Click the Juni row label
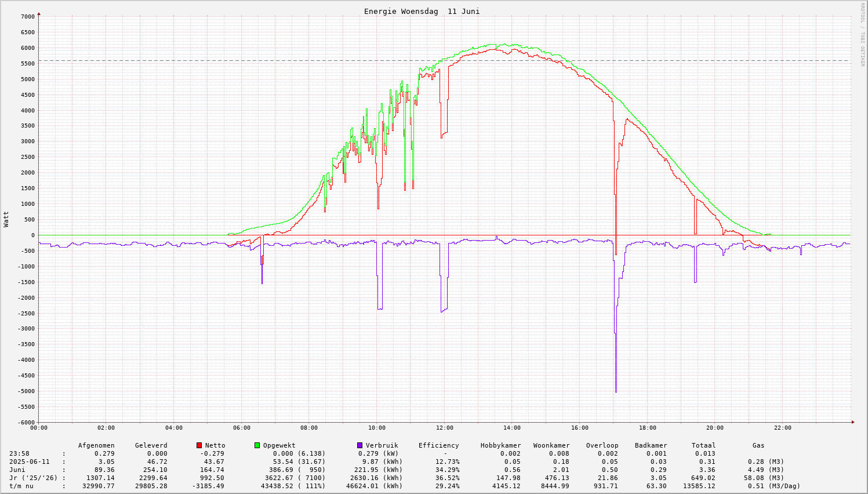The height and width of the screenshot is (494, 868). [17, 470]
